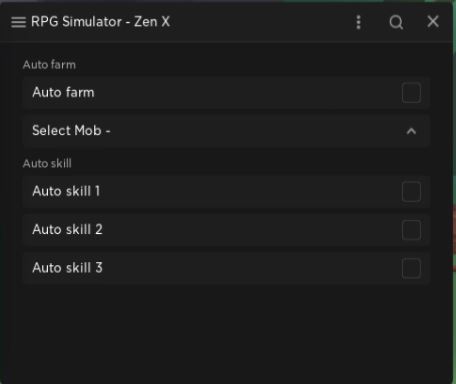Screen dimensions: 456x384
Task: Click the RPG Simulator - Zen X title
Action: 100,22
